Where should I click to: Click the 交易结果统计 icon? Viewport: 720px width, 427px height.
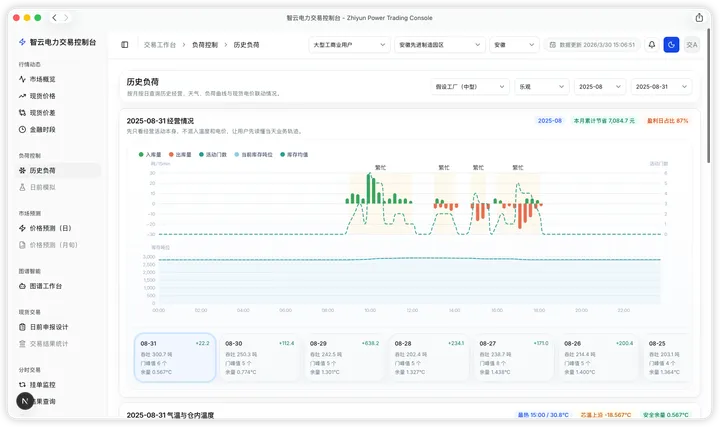coord(22,344)
